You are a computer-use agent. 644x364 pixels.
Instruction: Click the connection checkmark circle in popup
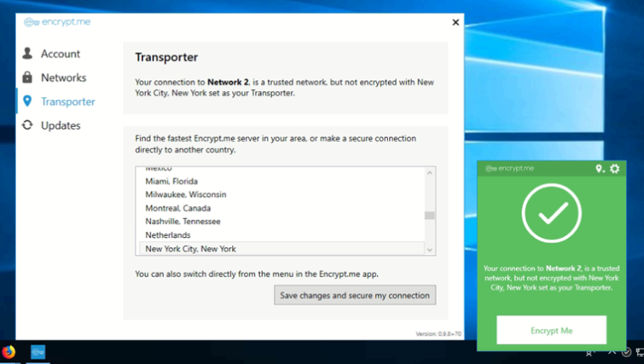pyautogui.click(x=552, y=213)
